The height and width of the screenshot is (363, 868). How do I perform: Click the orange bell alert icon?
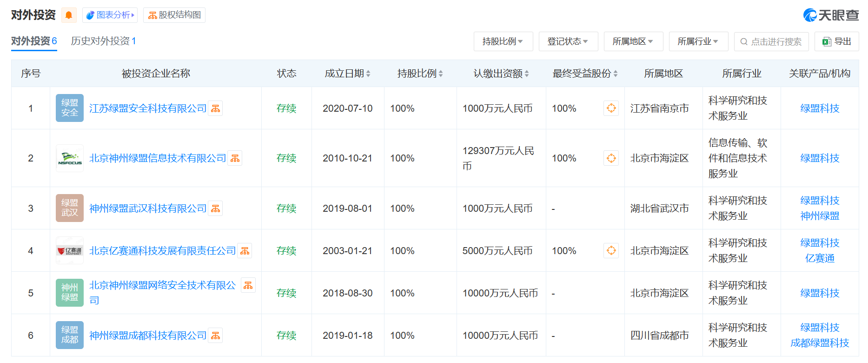click(69, 15)
